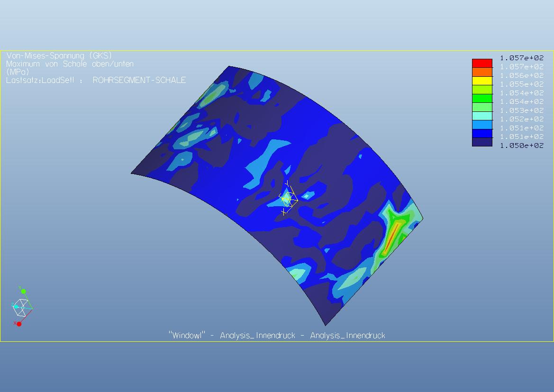Click the 'Lastsatz:LoadSet1' label
This screenshot has width=554, height=392.
(x=40, y=80)
